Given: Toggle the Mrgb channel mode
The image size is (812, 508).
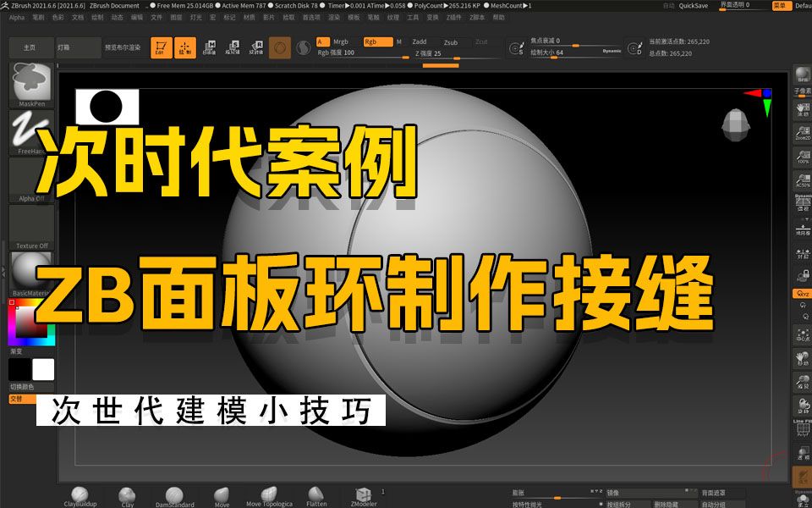Looking at the screenshot, I should point(341,41).
